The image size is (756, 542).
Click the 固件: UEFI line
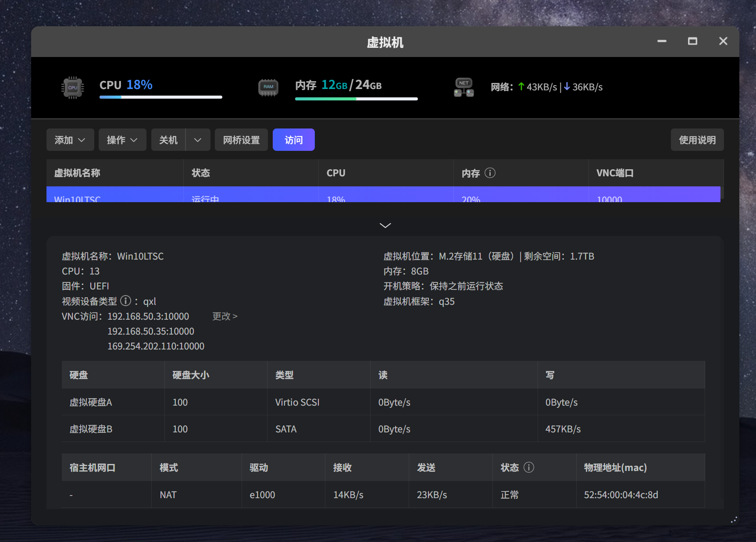(x=86, y=286)
